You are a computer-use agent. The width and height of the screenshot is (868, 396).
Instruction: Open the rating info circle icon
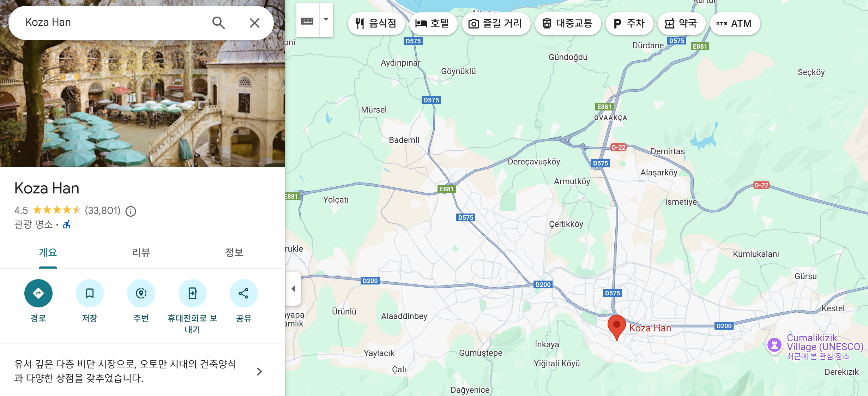(x=131, y=211)
